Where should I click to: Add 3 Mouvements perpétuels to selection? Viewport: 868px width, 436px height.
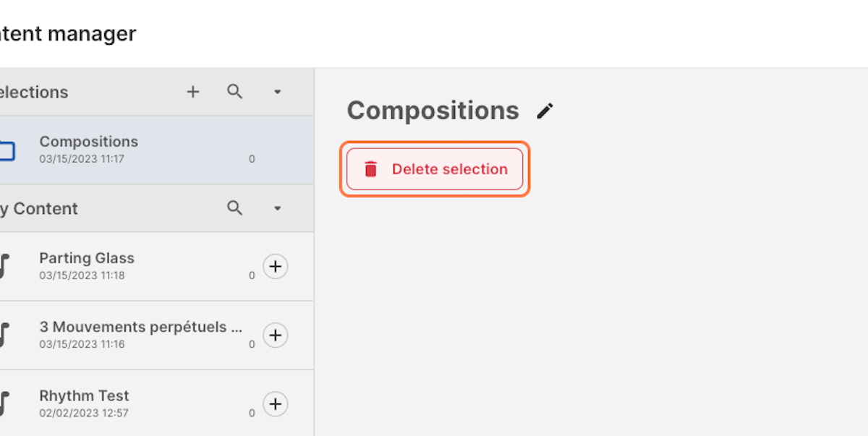(x=275, y=335)
